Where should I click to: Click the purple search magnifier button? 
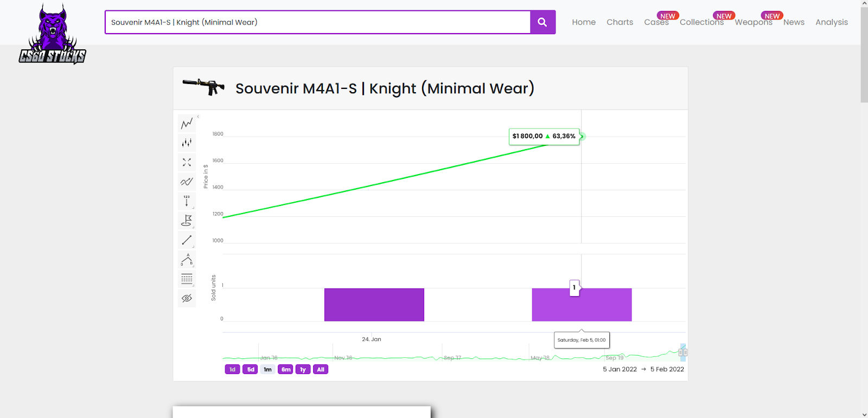(x=542, y=22)
